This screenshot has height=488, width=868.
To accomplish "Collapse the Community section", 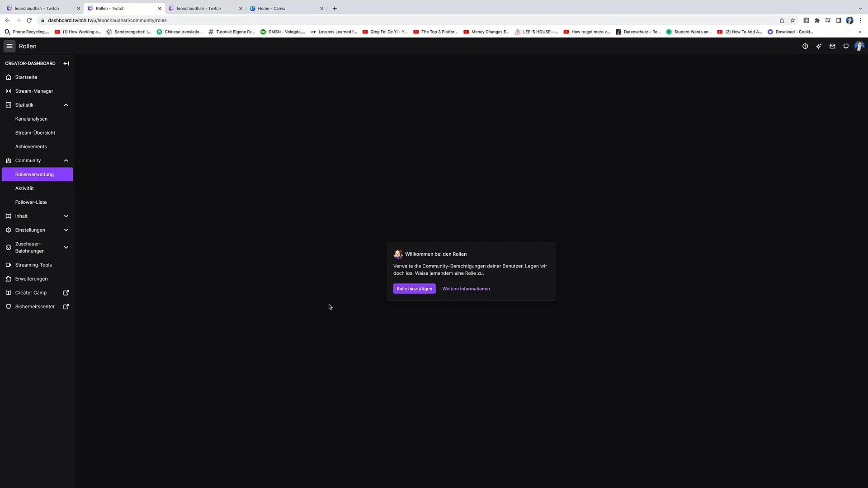I will [66, 160].
